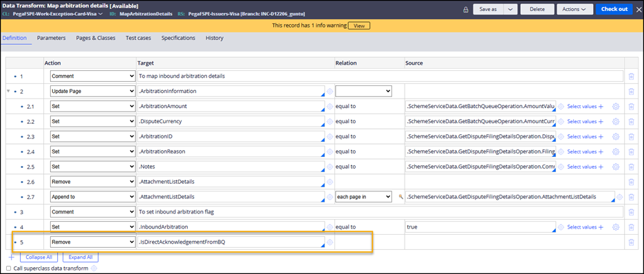
Task: Click gear icon next to Call superclass data transform
Action: (x=94, y=268)
